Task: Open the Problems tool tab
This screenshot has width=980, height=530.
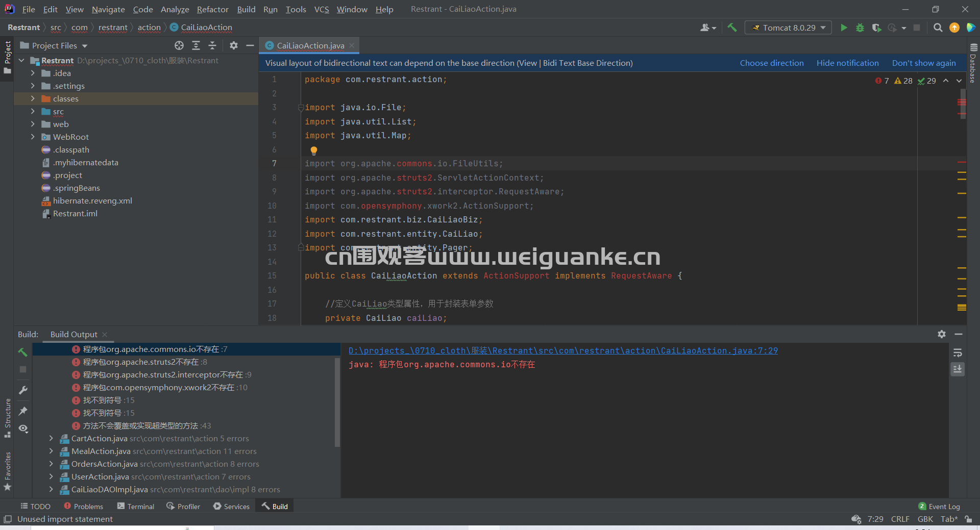Action: coord(83,506)
